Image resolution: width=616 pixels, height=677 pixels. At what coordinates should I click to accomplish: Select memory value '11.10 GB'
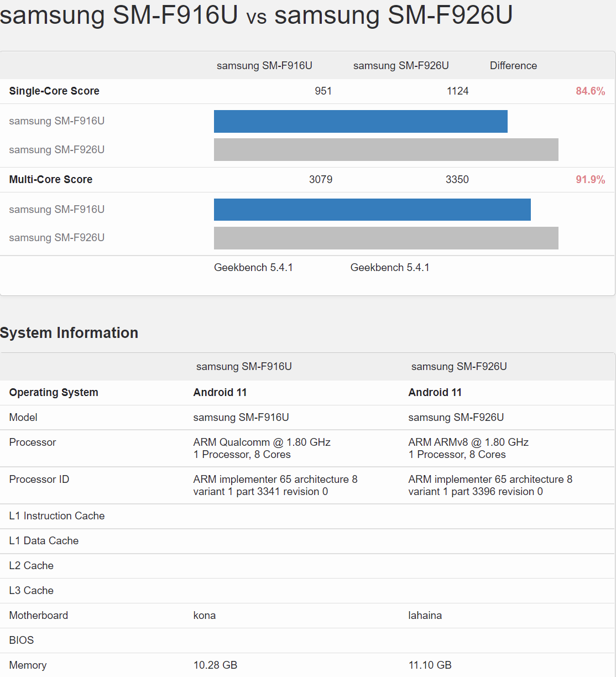pyautogui.click(x=430, y=665)
